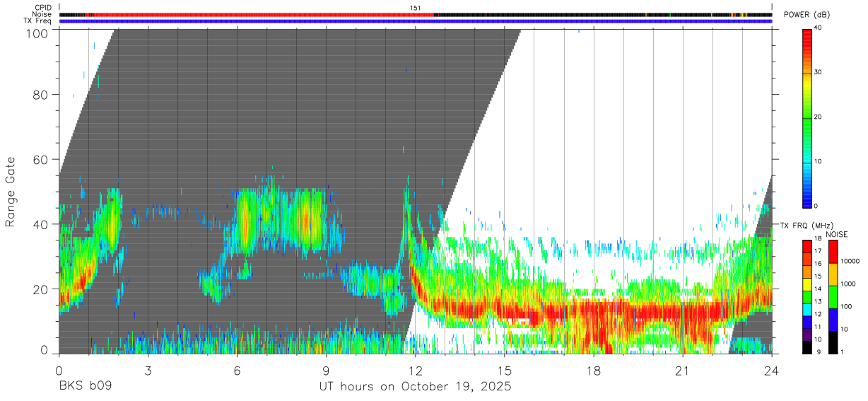Click the 3 hour tick label
This screenshot has width=868, height=401.
148,371
